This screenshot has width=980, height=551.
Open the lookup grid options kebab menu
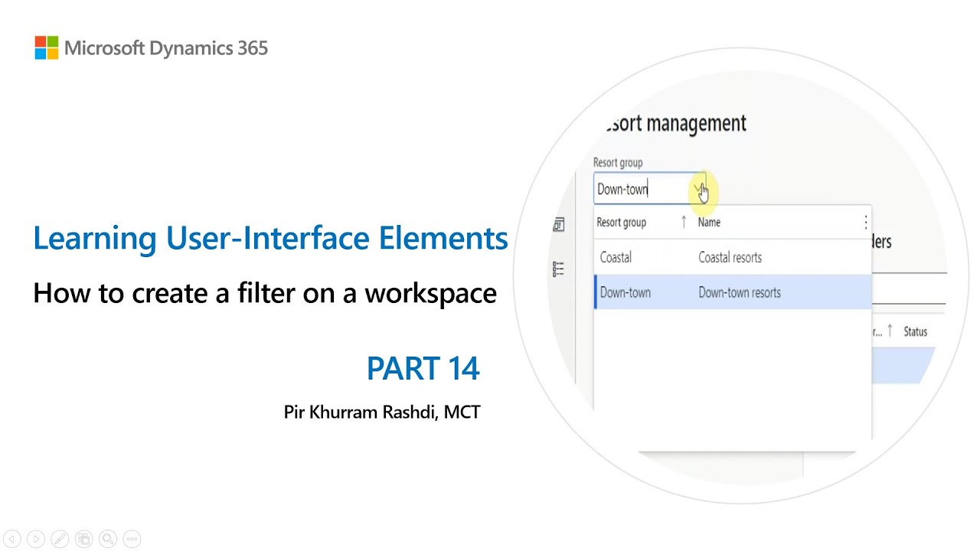click(x=866, y=223)
